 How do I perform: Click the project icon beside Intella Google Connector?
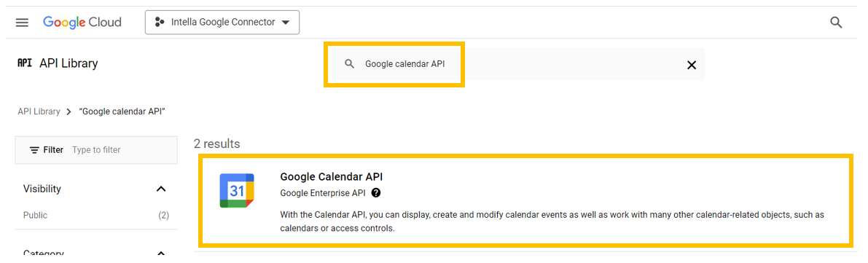[160, 22]
